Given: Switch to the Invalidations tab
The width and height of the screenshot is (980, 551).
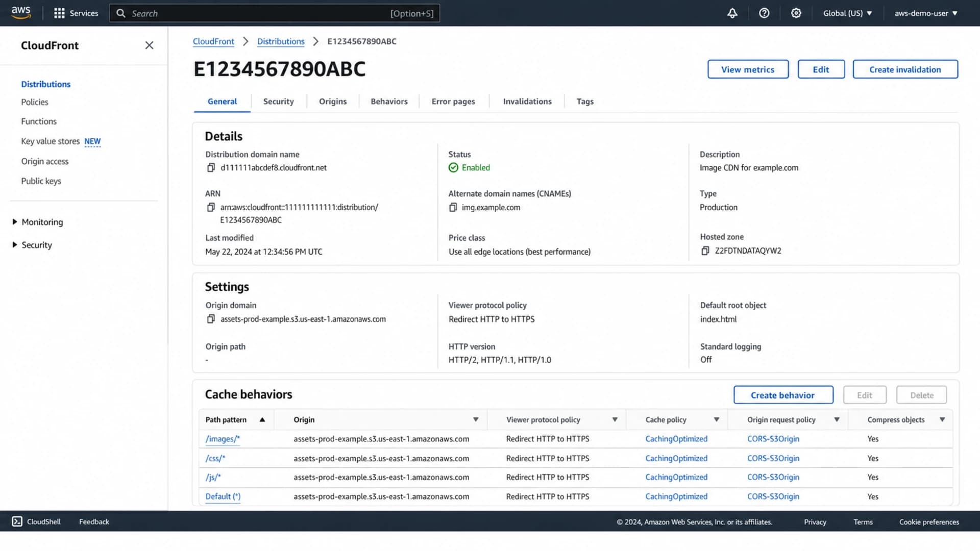Looking at the screenshot, I should [527, 102].
